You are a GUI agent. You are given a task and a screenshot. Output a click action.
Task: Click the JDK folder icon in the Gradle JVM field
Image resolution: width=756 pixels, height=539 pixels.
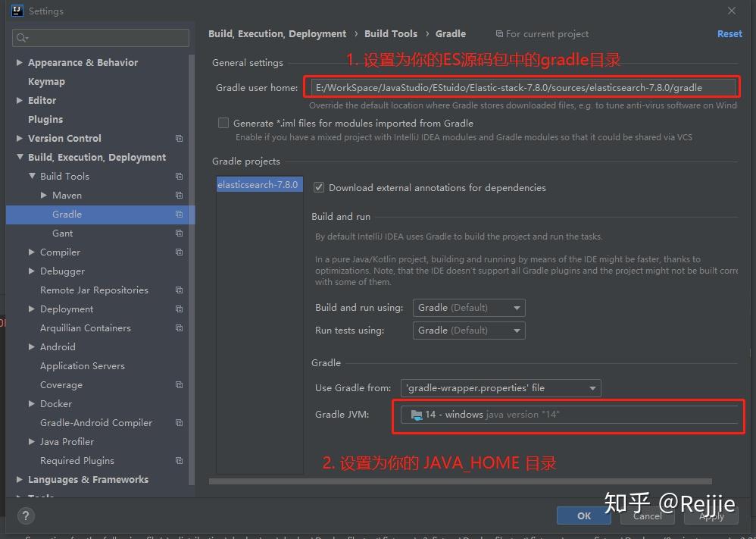416,415
